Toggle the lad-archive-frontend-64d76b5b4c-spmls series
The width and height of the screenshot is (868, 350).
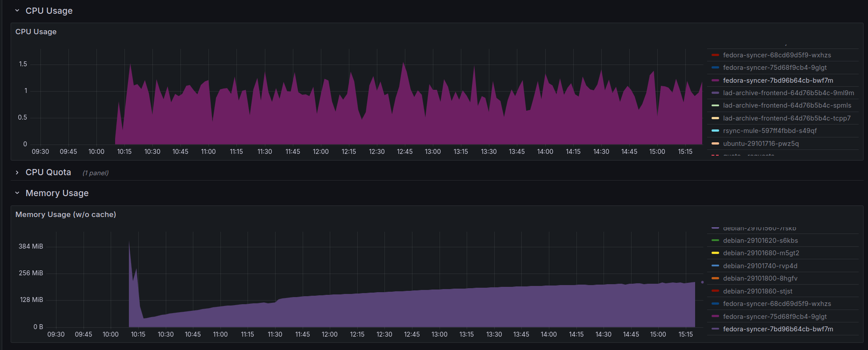787,105
